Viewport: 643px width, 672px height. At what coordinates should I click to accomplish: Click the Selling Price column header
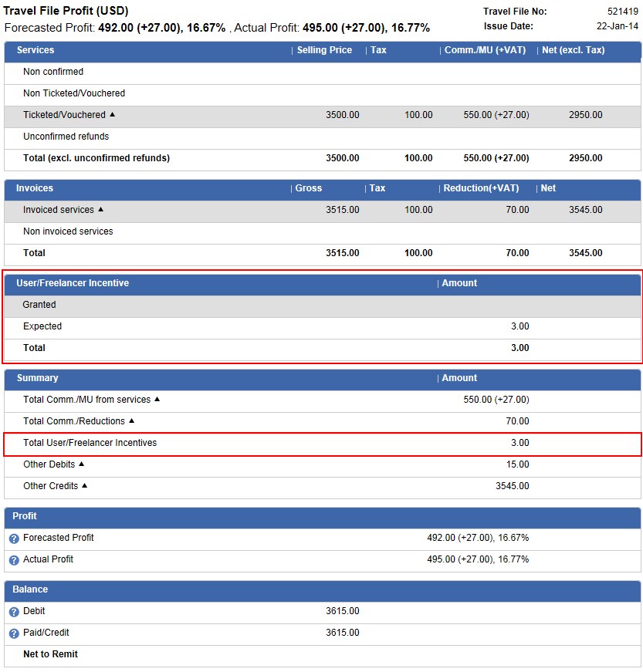[x=324, y=50]
